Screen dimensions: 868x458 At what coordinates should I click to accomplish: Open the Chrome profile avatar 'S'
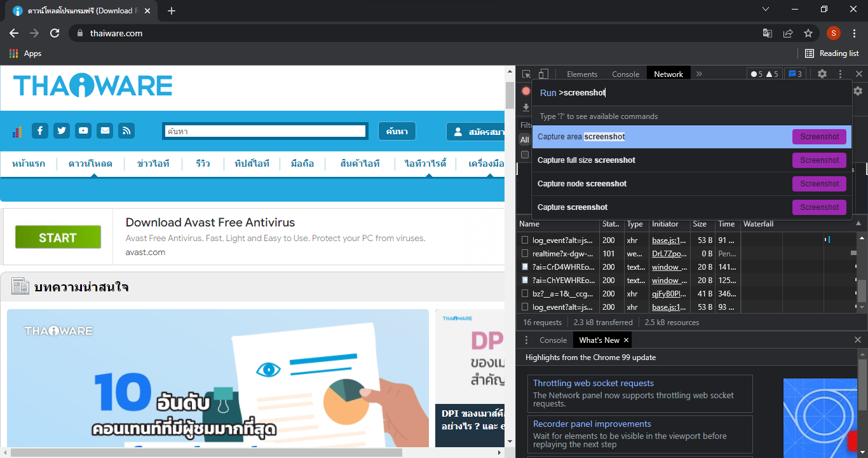[834, 33]
